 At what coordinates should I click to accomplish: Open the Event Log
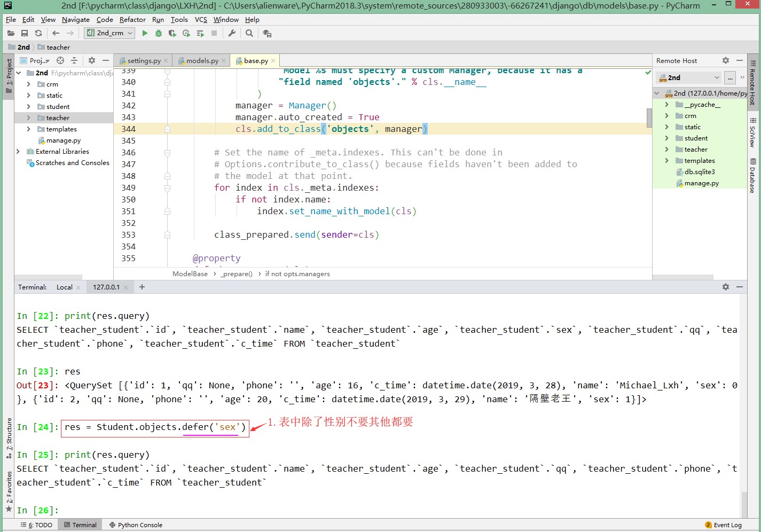pos(724,525)
